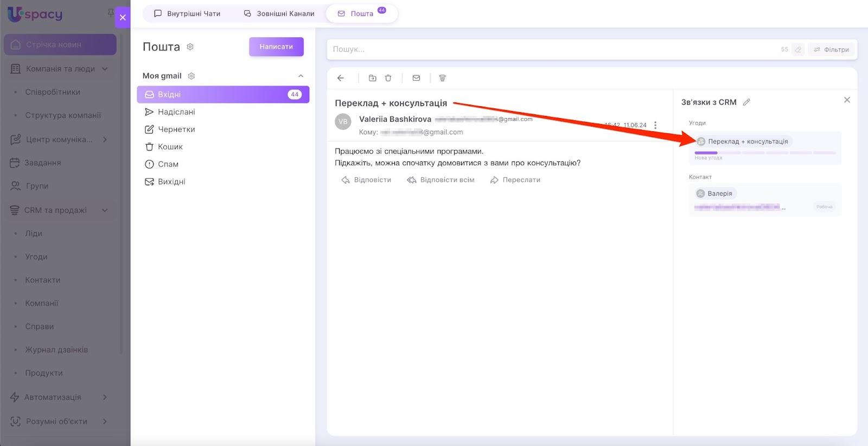The width and height of the screenshot is (868, 446).
Task: Collapse the Моя gmail folder list
Action: (x=301, y=76)
